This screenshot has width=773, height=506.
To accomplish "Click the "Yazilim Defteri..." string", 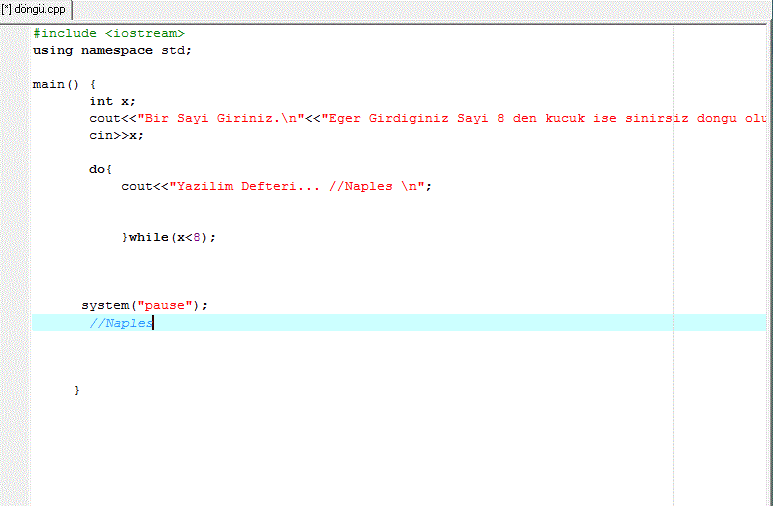I will pyautogui.click(x=297, y=186).
